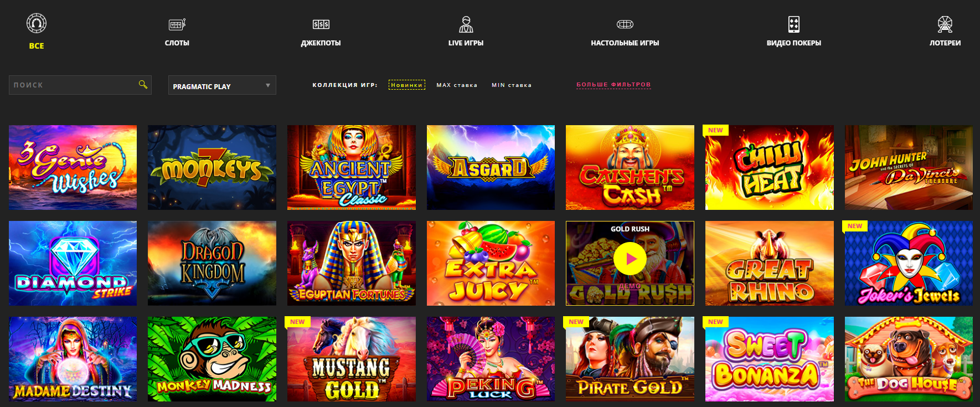Click the search magnifier icon
Screen dimensions: 980x407
pos(143,84)
